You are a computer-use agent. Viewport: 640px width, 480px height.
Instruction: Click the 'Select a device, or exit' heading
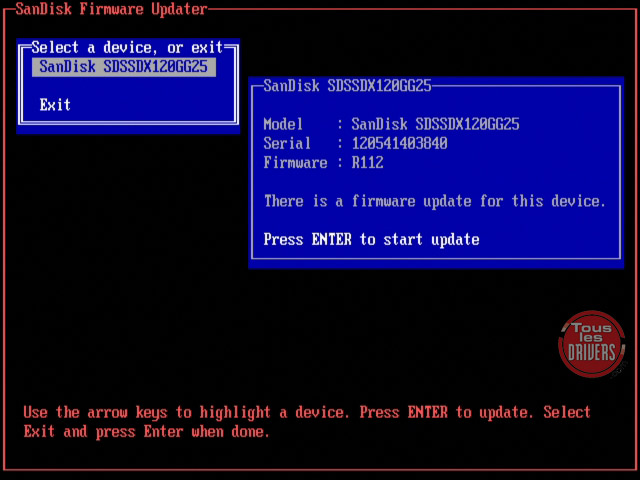coord(127,48)
